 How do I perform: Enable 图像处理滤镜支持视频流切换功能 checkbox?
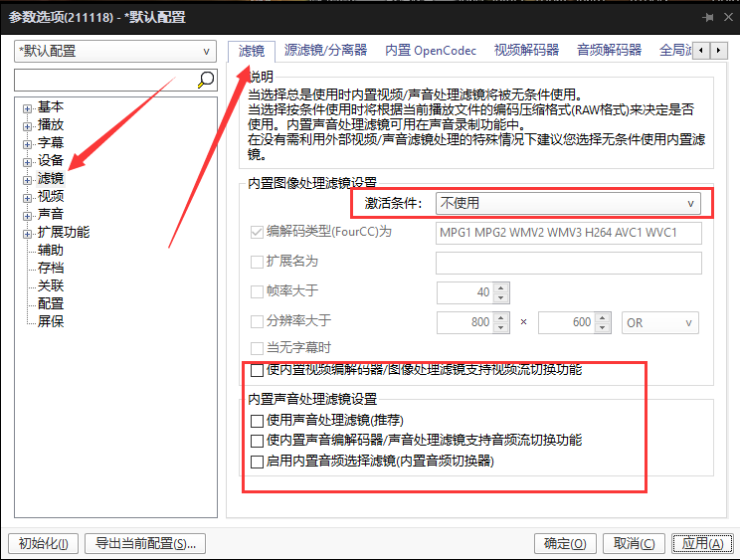pyautogui.click(x=257, y=370)
